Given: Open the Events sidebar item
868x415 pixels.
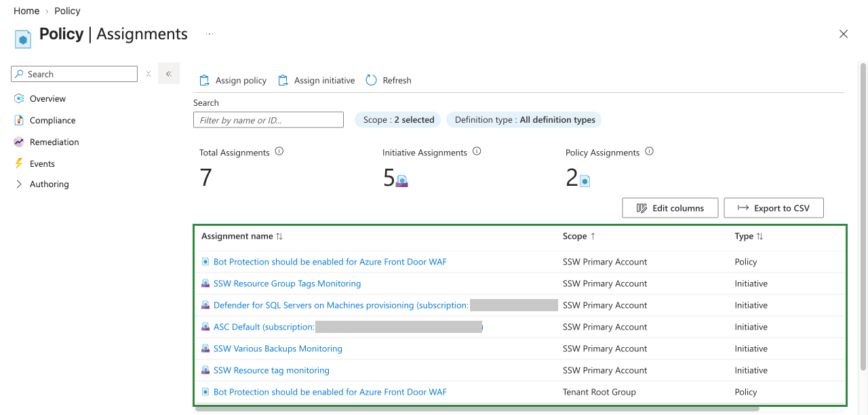Looking at the screenshot, I should (42, 163).
